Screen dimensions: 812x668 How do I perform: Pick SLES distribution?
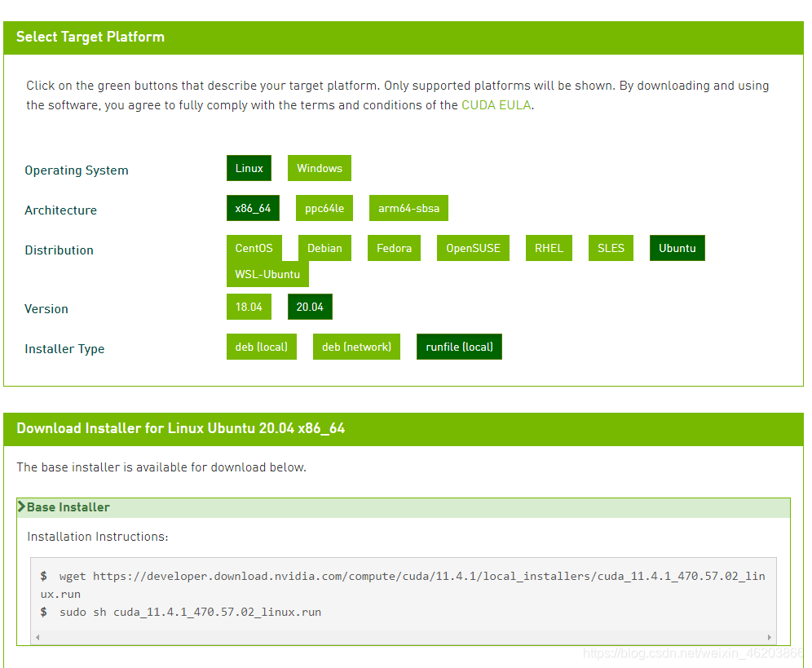pyautogui.click(x=611, y=248)
